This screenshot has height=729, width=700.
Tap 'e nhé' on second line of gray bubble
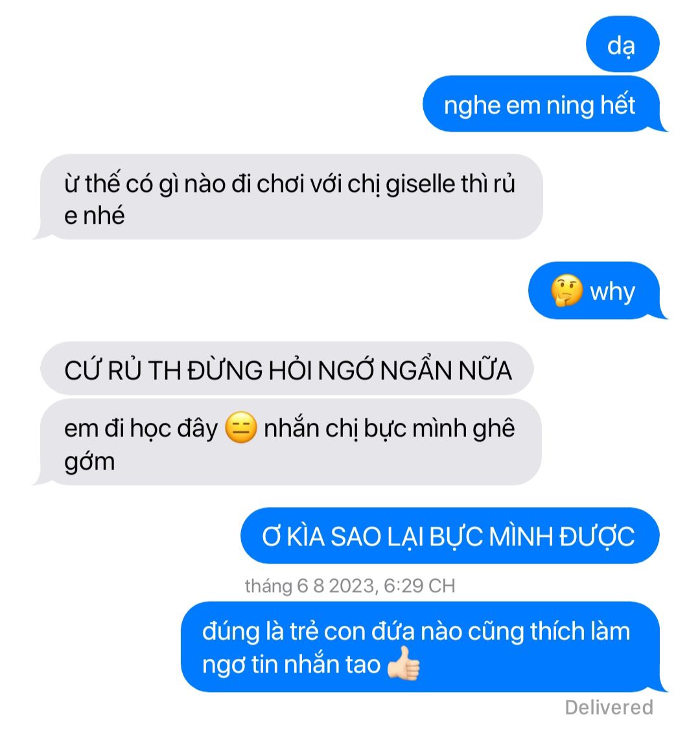click(94, 216)
